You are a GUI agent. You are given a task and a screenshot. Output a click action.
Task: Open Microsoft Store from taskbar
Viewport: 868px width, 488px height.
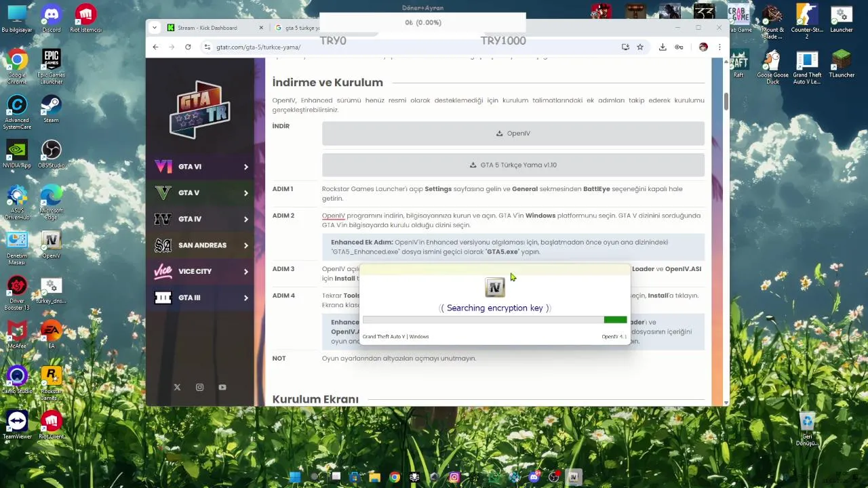click(355, 477)
